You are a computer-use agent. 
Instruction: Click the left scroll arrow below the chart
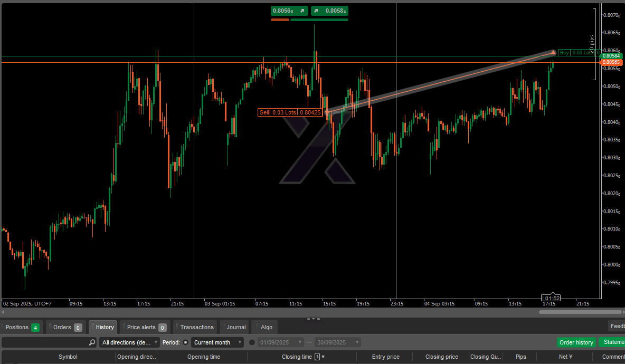pyautogui.click(x=4, y=312)
